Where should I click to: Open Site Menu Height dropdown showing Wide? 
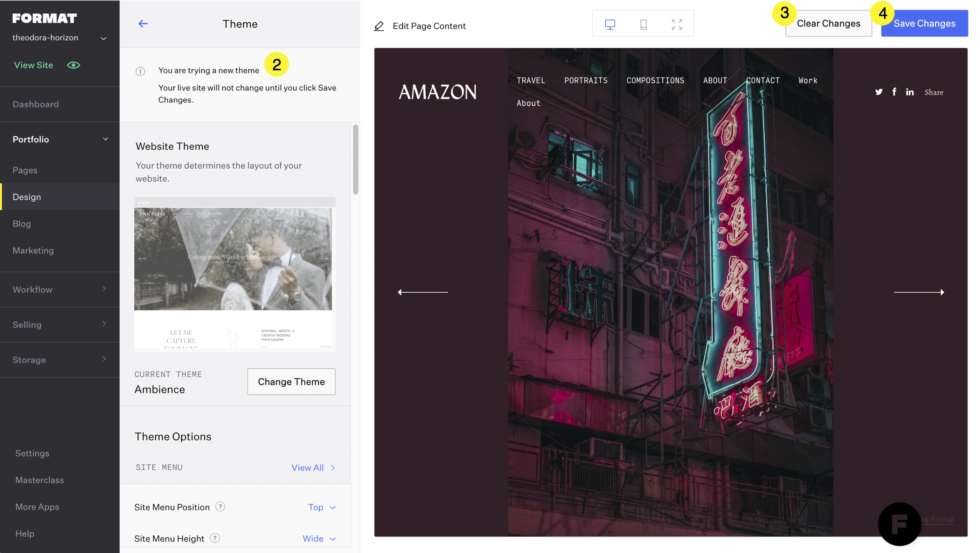tap(319, 539)
